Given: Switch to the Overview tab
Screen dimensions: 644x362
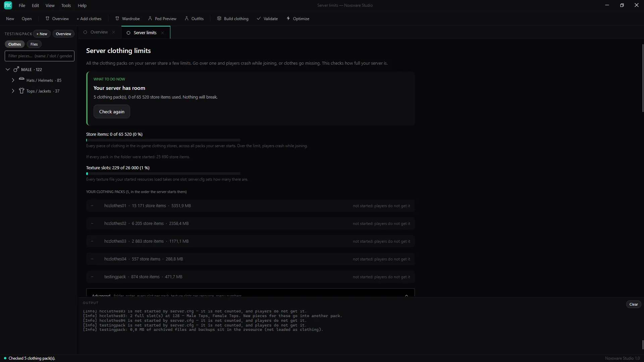Looking at the screenshot, I should pos(99,32).
